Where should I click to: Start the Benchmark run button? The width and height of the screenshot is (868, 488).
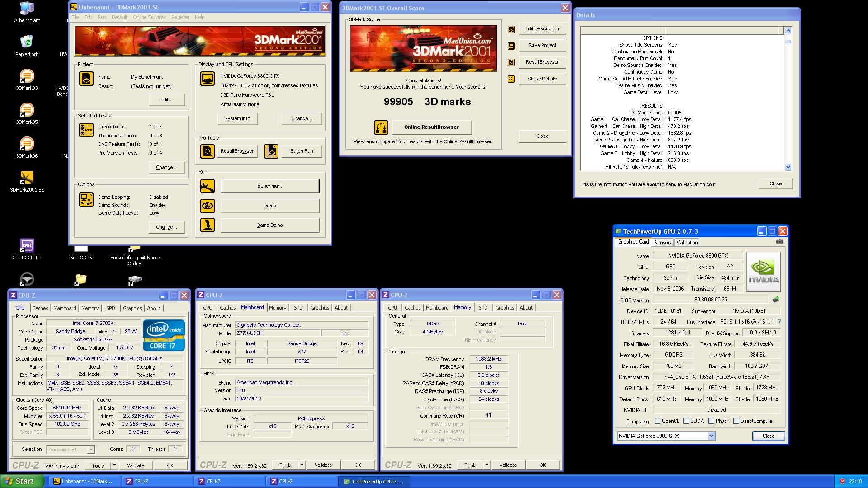pos(269,186)
